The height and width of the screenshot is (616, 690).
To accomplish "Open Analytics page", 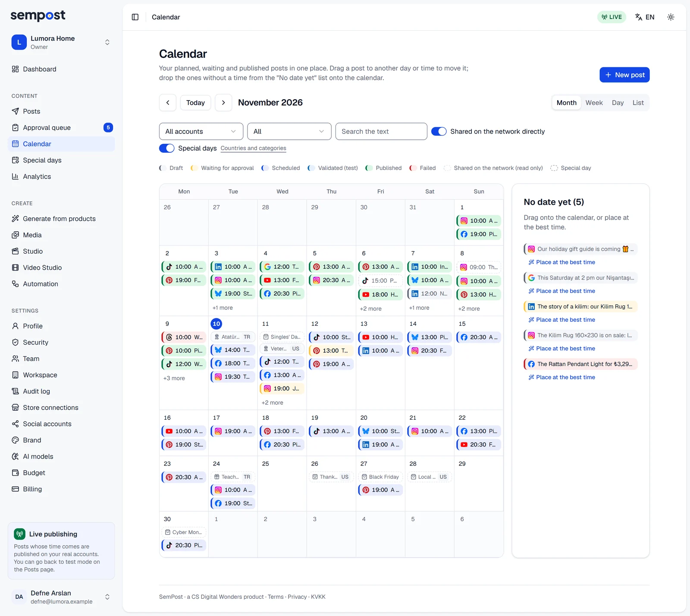I will pos(61,176).
